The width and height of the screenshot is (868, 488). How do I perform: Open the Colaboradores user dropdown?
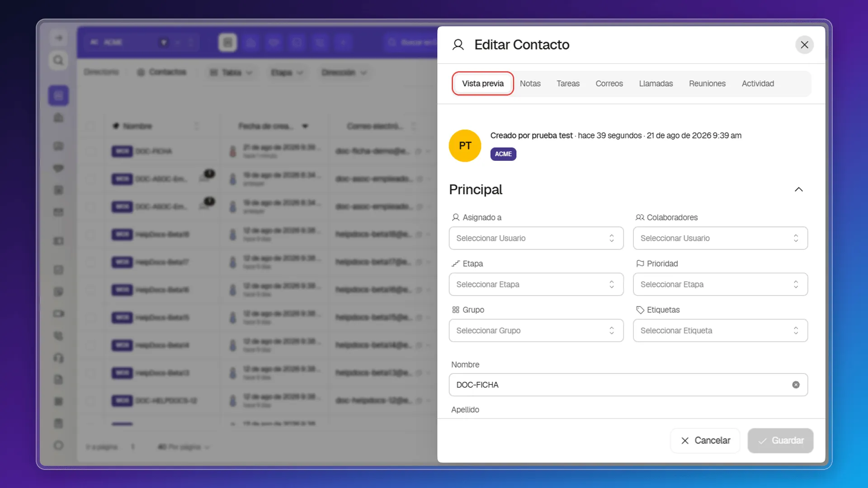(x=720, y=238)
